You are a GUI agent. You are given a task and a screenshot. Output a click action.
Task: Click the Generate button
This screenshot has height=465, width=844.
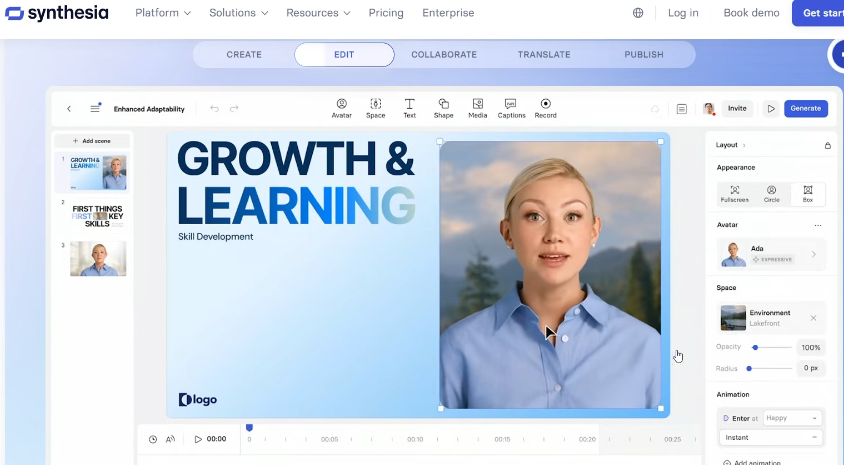pos(805,108)
